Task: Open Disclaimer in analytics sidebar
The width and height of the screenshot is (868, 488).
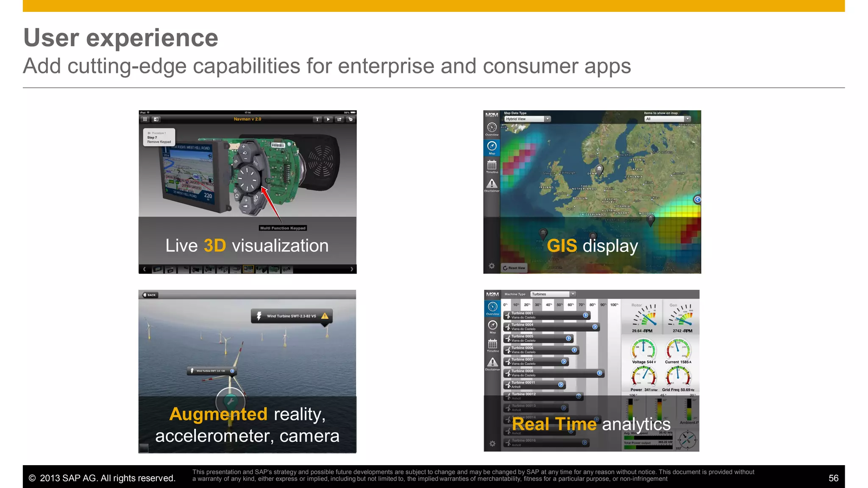Action: 492,364
